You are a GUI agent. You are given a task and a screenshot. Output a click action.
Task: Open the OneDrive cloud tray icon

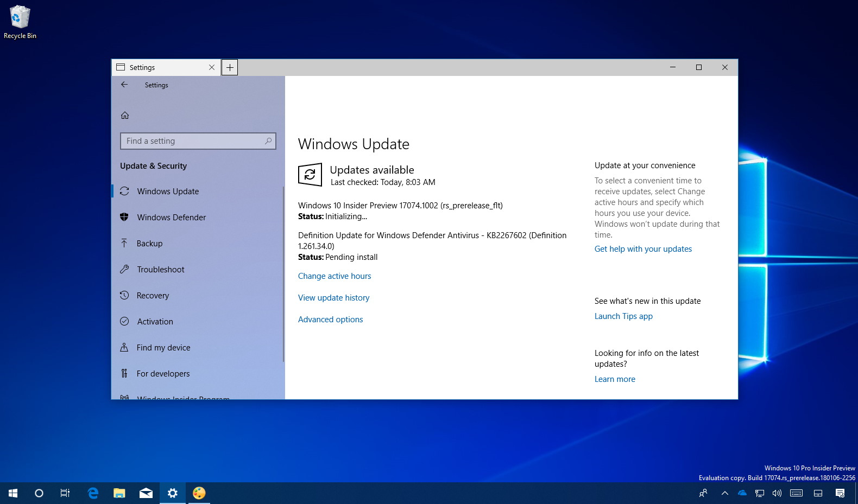coord(742,493)
